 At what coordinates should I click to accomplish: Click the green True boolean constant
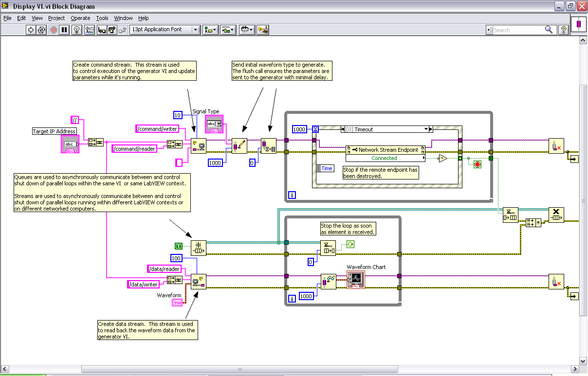[179, 246]
